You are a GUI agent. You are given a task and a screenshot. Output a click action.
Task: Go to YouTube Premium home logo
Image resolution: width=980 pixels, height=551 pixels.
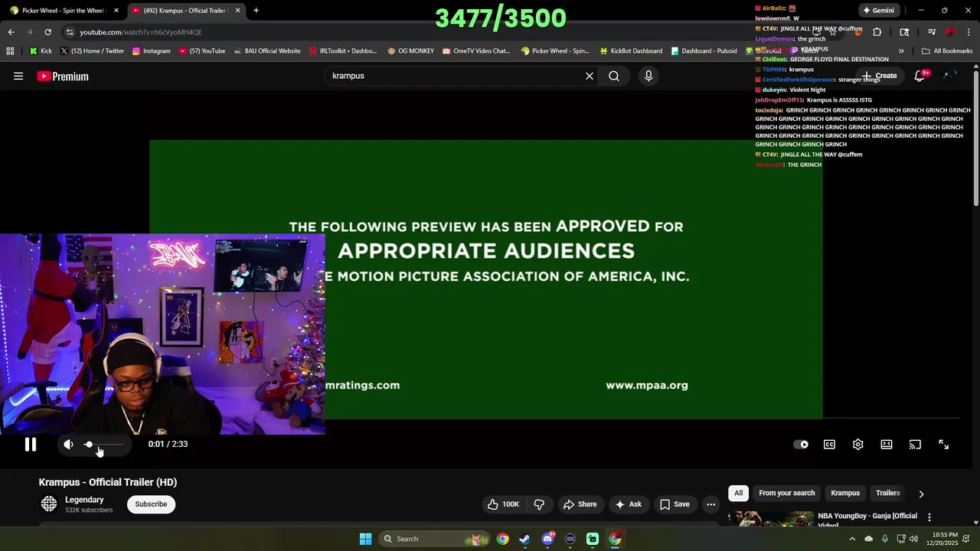63,76
